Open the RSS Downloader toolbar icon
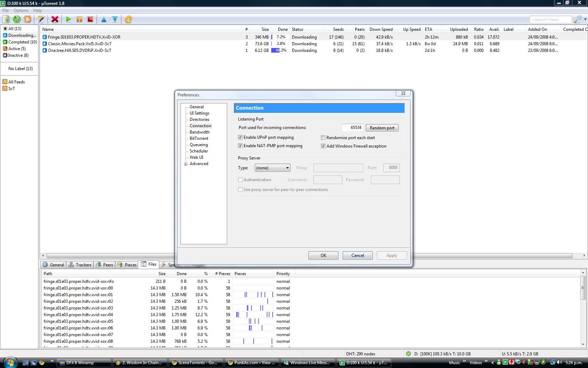The height and width of the screenshot is (368, 588). tap(28, 20)
